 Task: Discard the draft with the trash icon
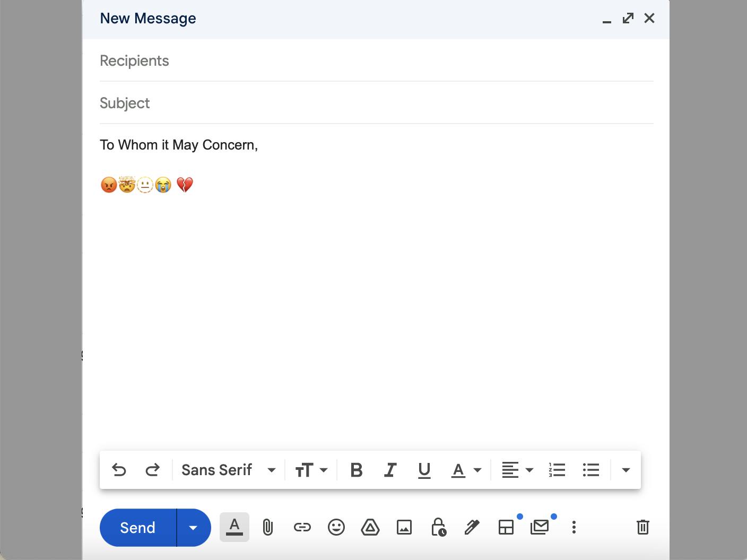642,527
